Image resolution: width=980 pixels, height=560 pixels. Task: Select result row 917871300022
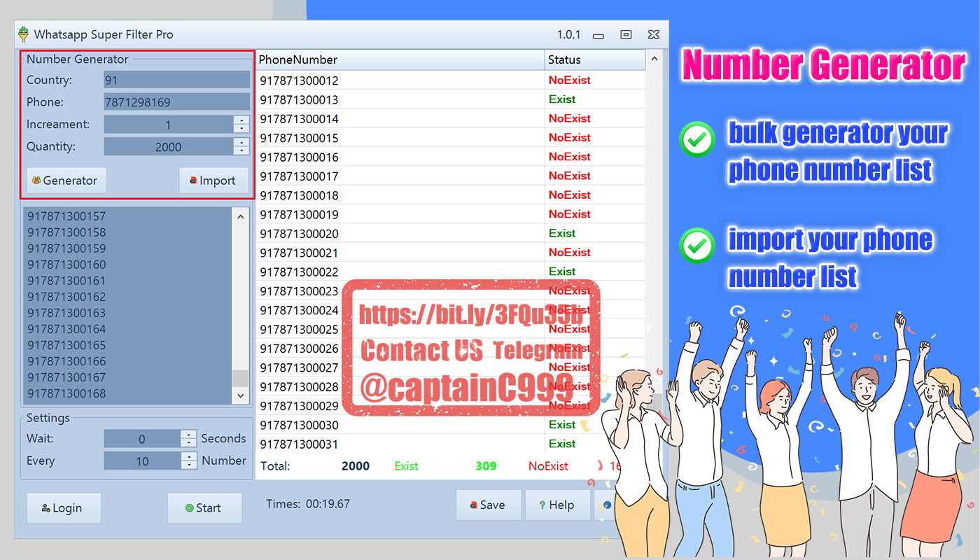(x=451, y=272)
